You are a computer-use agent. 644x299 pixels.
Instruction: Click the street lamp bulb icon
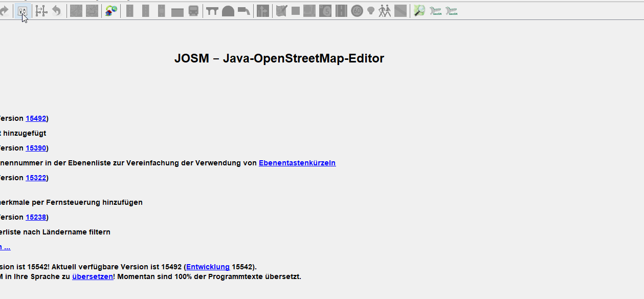(x=371, y=11)
